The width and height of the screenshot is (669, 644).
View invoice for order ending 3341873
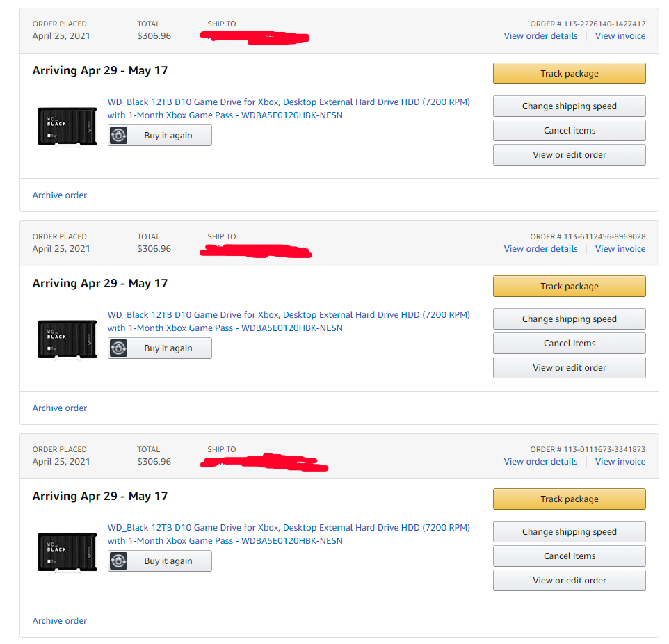click(620, 462)
